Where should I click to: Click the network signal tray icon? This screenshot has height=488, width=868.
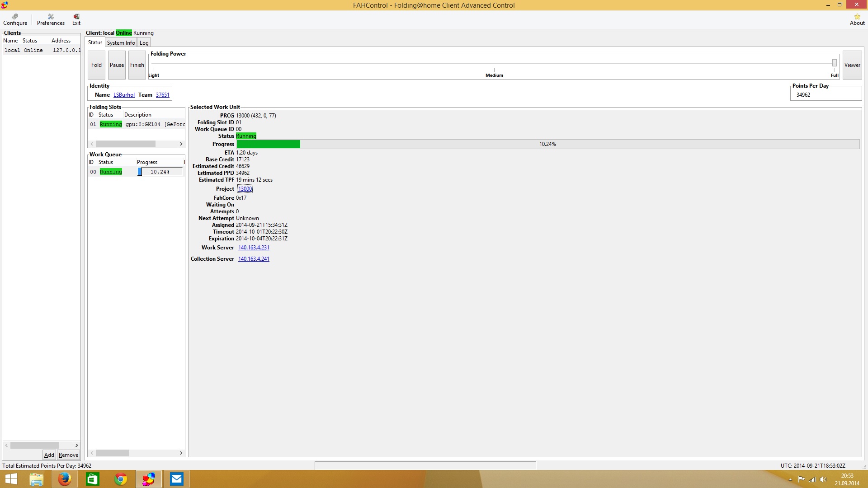tap(812, 479)
